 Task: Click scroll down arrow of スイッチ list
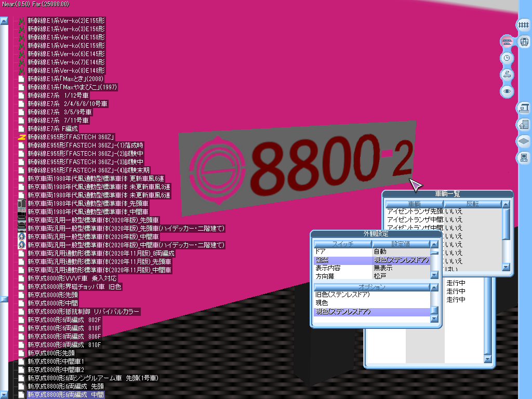(434, 275)
